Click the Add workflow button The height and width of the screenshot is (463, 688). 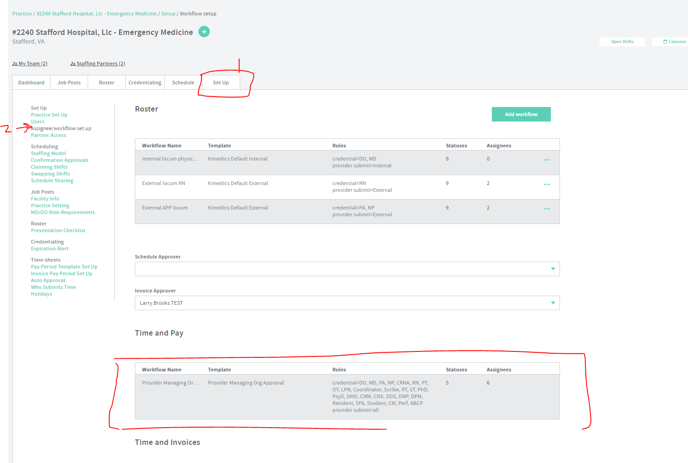(521, 114)
